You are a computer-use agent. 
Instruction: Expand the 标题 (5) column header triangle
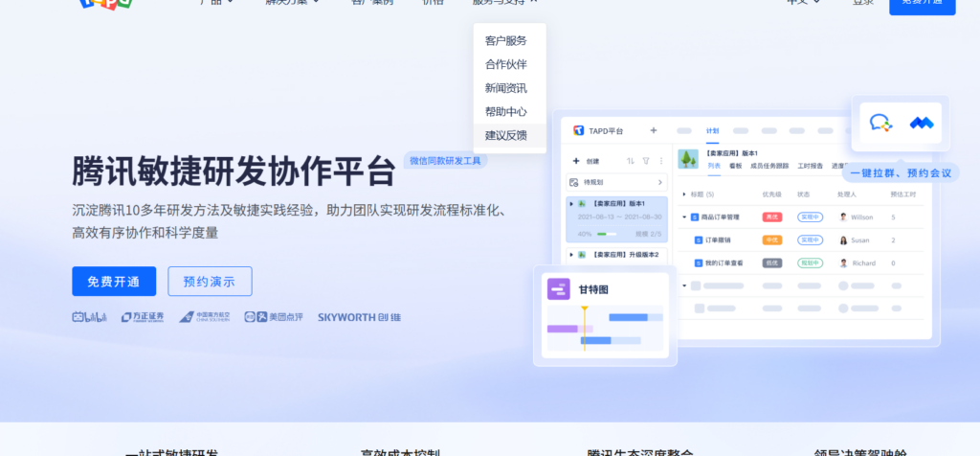click(684, 194)
